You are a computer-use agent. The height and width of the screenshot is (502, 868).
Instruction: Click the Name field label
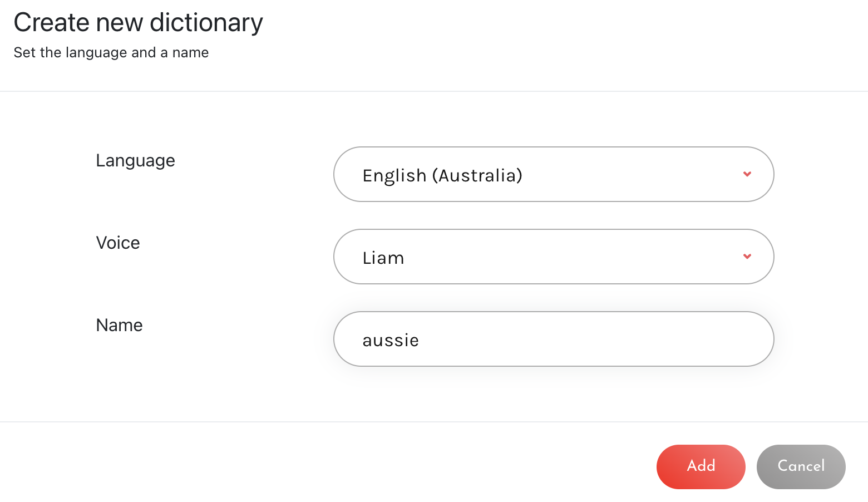point(119,325)
